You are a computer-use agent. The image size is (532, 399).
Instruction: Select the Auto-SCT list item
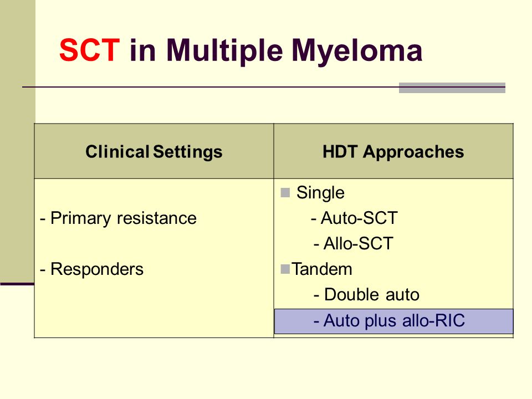click(x=354, y=218)
